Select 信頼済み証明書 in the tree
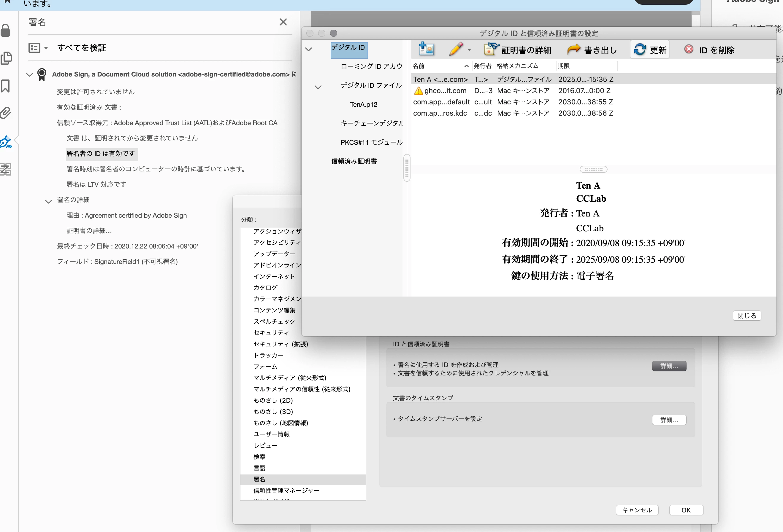Viewport: 783px width, 532px height. pos(354,161)
